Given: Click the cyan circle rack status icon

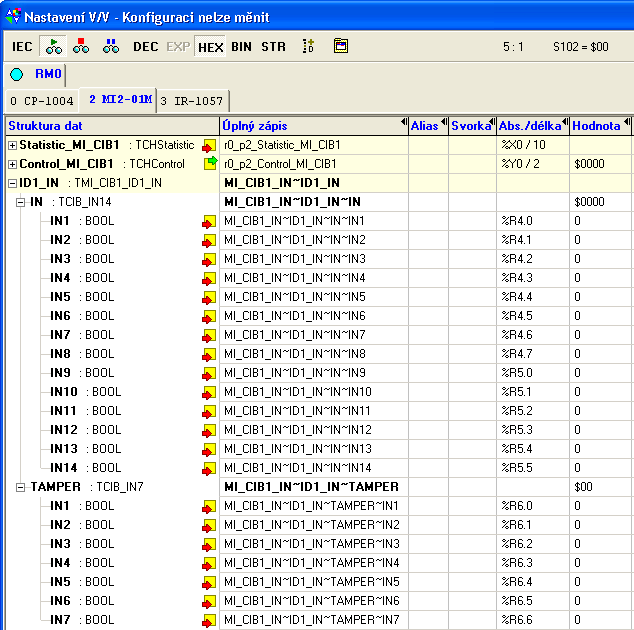Looking at the screenshot, I should pyautogui.click(x=17, y=74).
